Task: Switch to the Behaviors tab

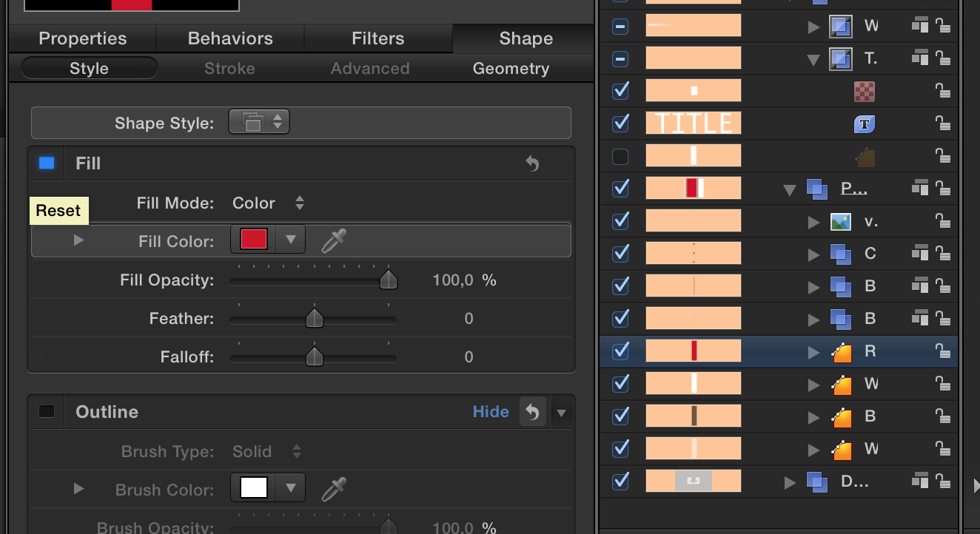Action: 230,38
